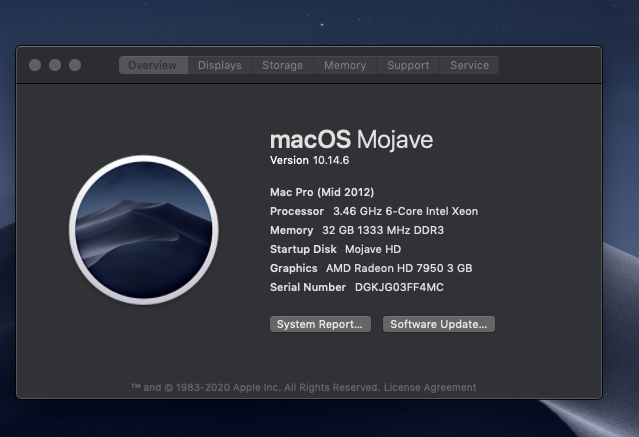
Task: Open the License Agreement link
Action: point(430,387)
